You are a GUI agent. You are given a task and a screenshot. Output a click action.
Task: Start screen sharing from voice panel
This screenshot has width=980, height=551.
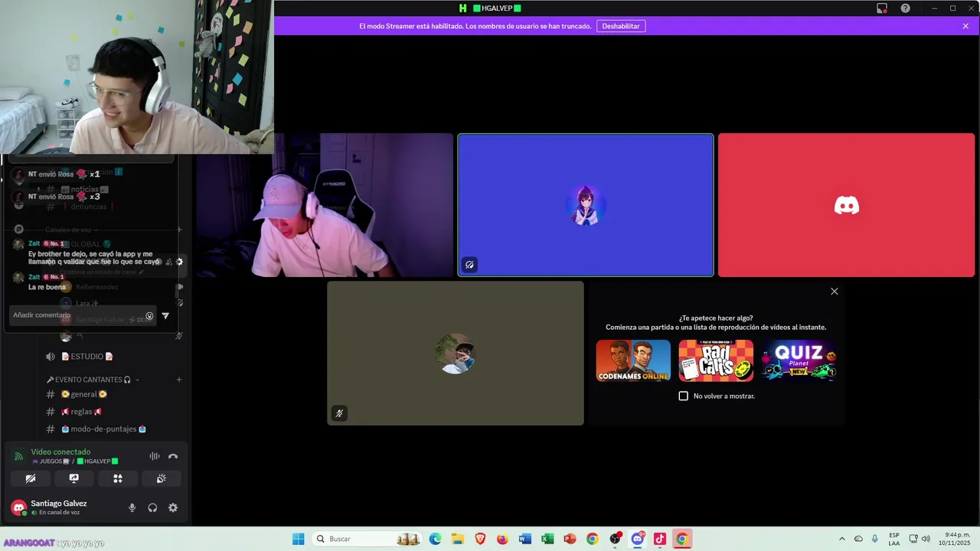click(74, 478)
